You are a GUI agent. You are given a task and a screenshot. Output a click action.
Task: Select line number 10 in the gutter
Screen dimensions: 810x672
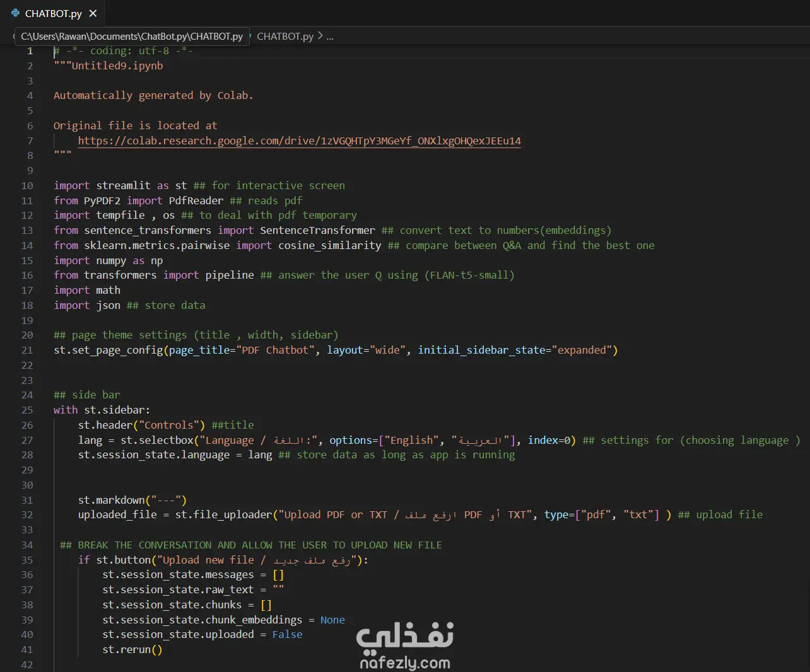27,186
